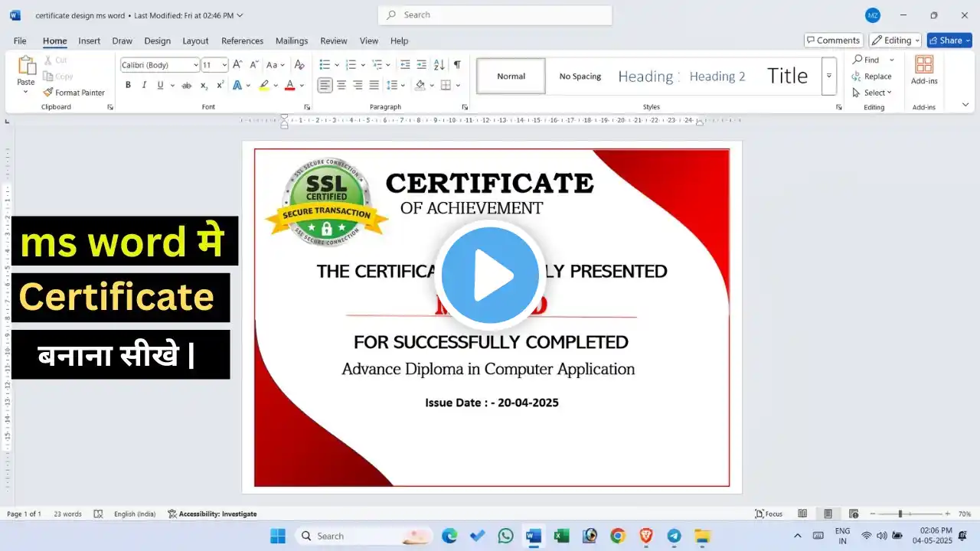Viewport: 980px width, 551px height.
Task: Expand the Styles gallery more arrow
Action: (x=828, y=77)
